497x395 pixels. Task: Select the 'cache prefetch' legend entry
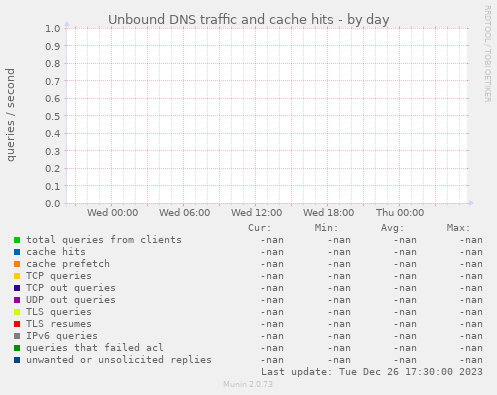click(68, 264)
